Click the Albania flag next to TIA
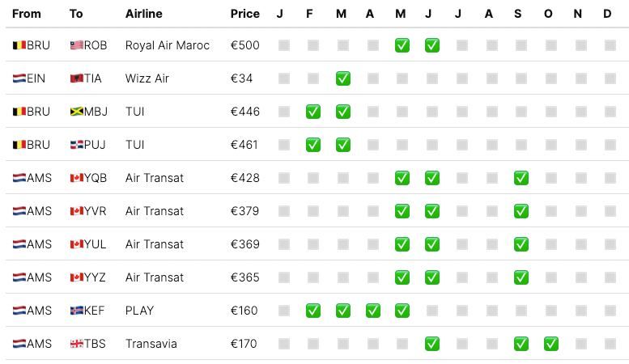This screenshot has width=629, height=364. pos(76,78)
